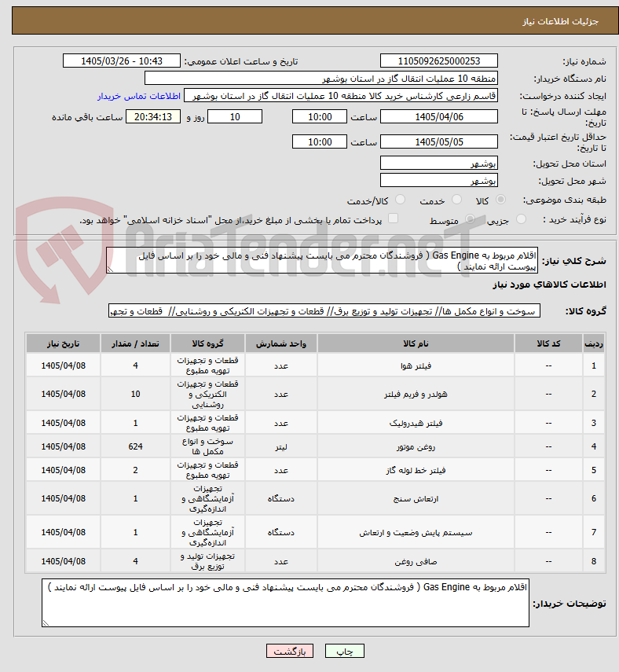Viewport: 619px width, 672px height.
Task: Click the شماره نیاز number field
Action: (438, 61)
